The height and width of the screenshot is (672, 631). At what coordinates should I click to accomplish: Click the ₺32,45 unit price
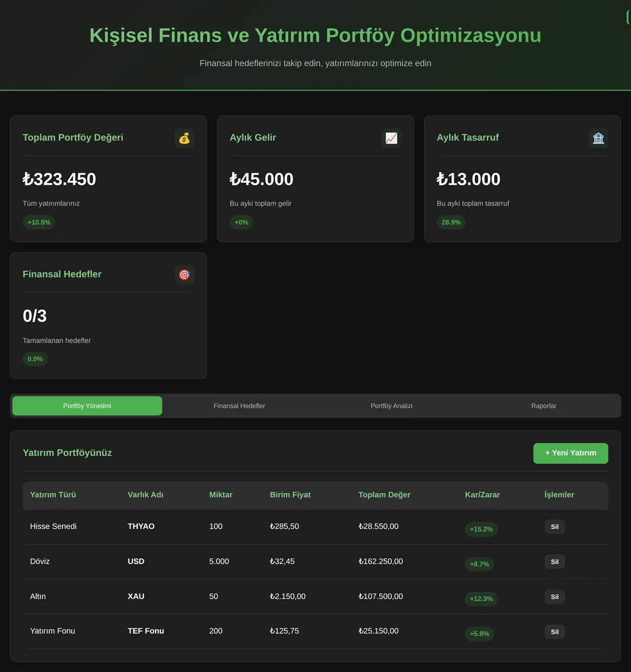coord(282,561)
